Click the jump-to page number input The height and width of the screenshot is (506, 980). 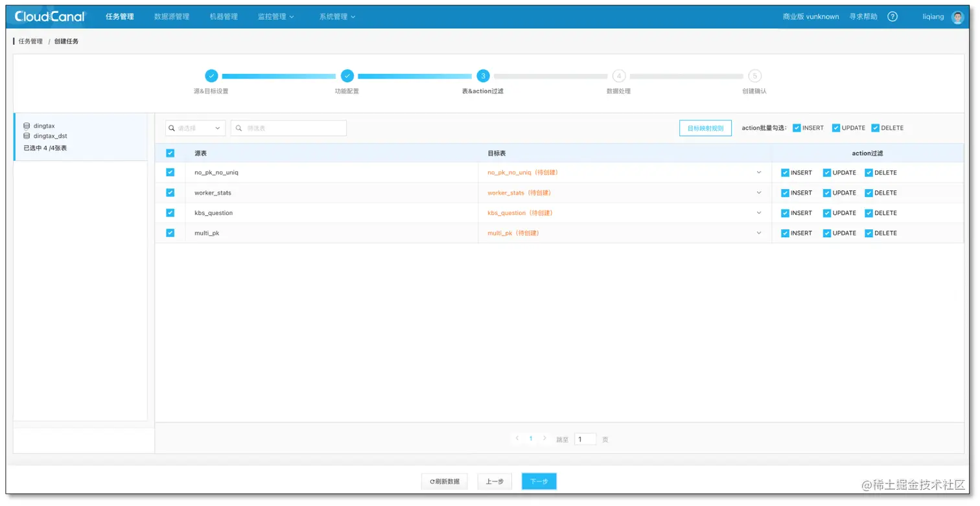click(x=585, y=439)
